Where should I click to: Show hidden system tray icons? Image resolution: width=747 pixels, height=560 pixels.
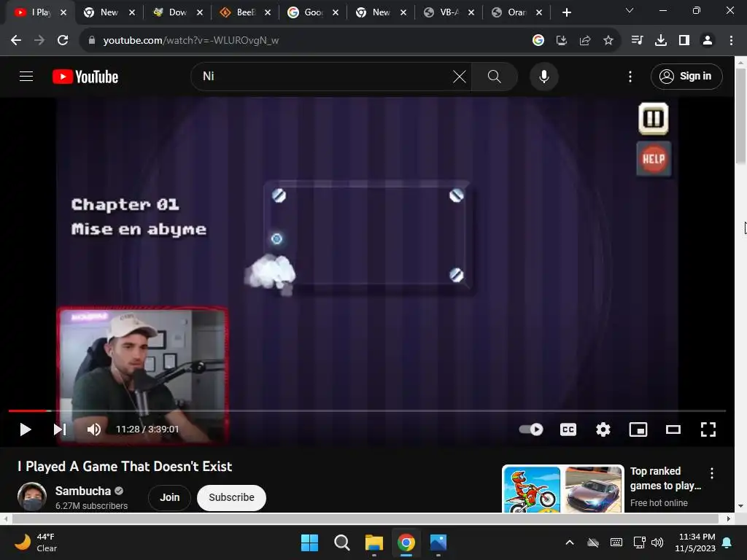569,542
